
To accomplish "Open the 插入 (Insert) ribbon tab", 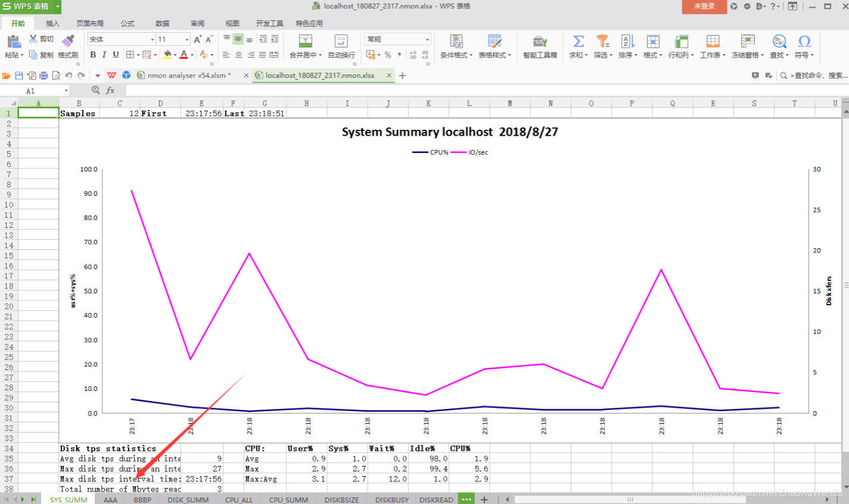I will (53, 23).
